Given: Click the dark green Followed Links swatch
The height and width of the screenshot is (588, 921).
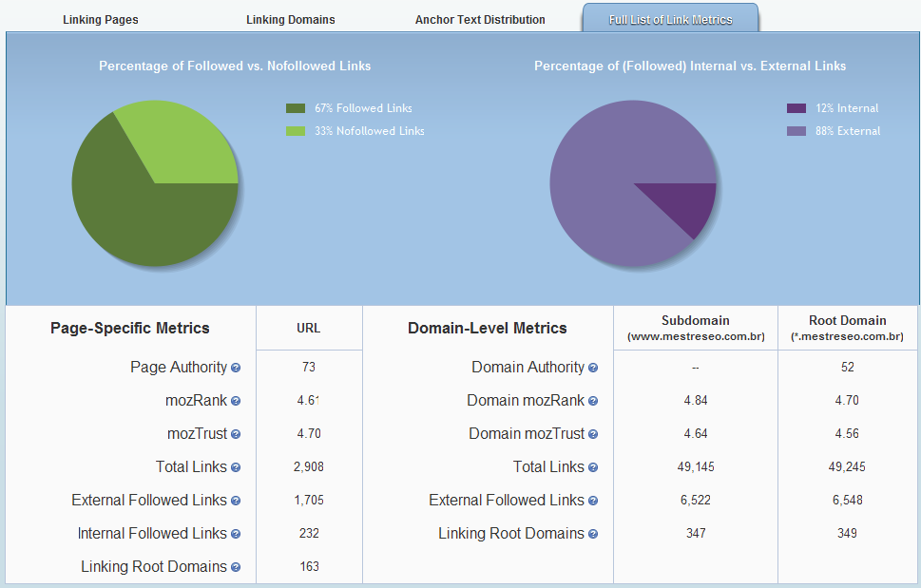Looking at the screenshot, I should pyautogui.click(x=296, y=108).
